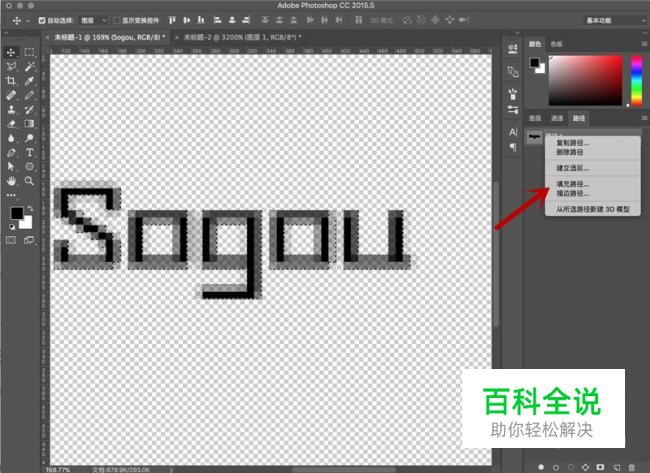
Task: Select the Zoom magnifier tool
Action: coord(29,181)
